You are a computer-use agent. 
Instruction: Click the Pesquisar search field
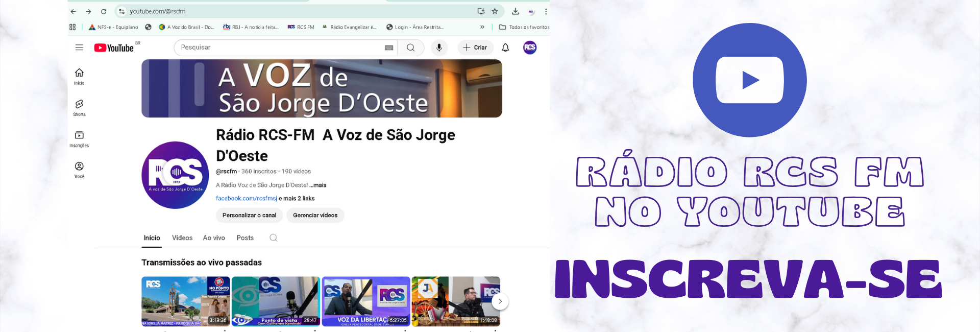[278, 48]
